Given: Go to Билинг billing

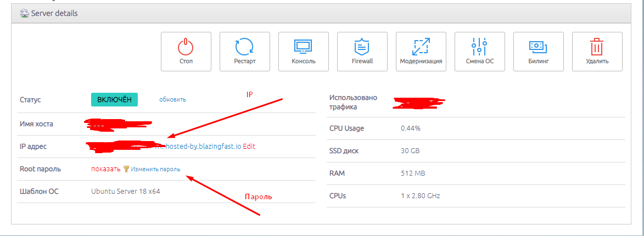Looking at the screenshot, I should click(539, 52).
